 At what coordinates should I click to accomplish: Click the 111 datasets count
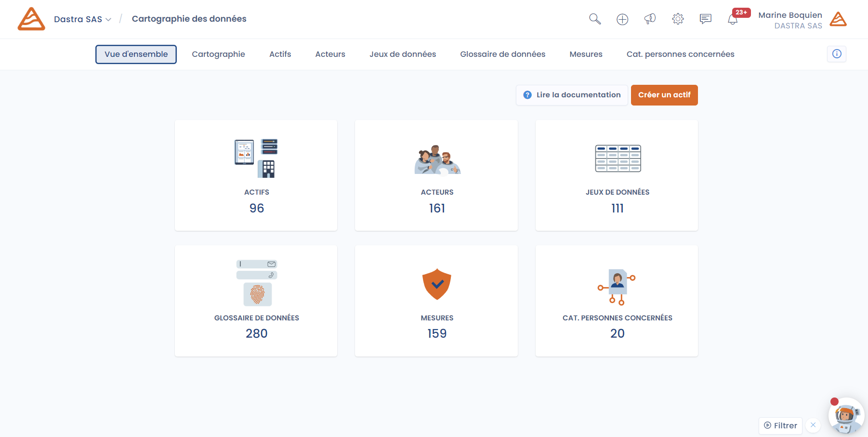coord(618,208)
